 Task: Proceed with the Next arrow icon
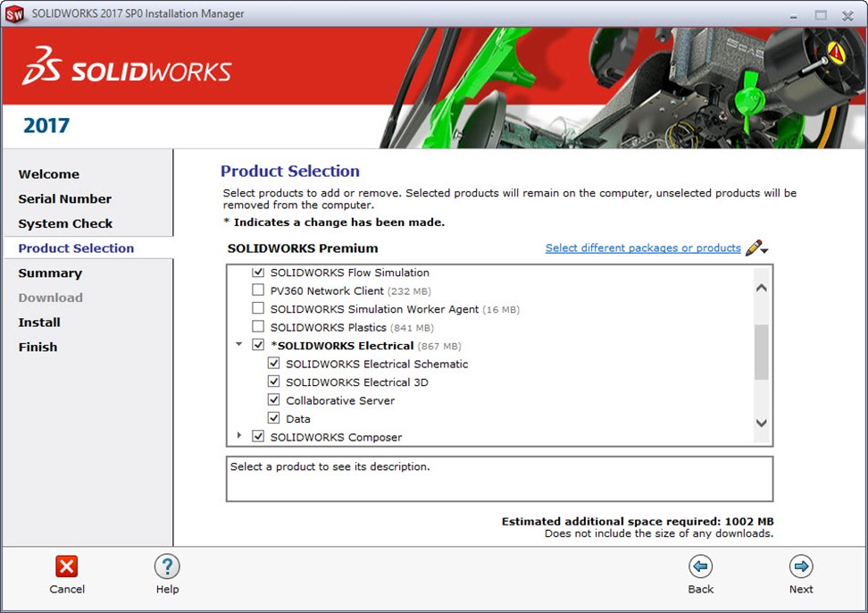tap(801, 566)
